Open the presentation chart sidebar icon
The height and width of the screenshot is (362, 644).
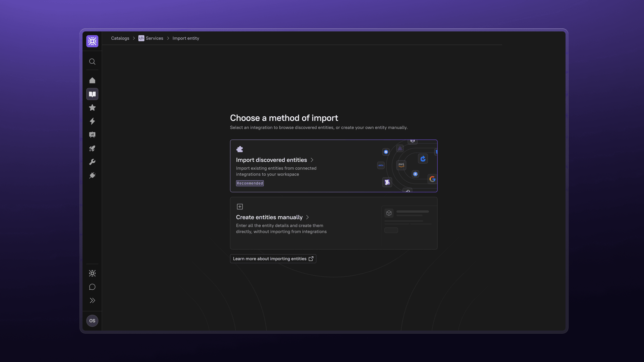coord(92,135)
